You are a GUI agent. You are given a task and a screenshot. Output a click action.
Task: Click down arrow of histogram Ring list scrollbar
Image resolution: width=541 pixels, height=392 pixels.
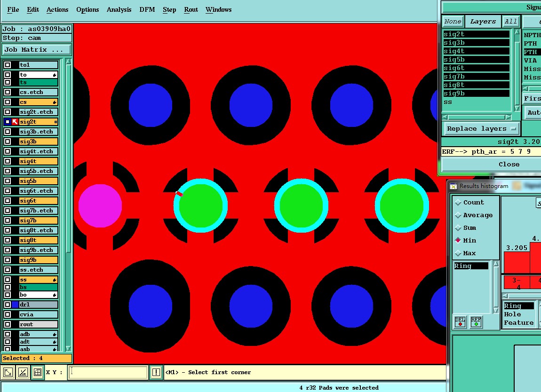click(496, 310)
